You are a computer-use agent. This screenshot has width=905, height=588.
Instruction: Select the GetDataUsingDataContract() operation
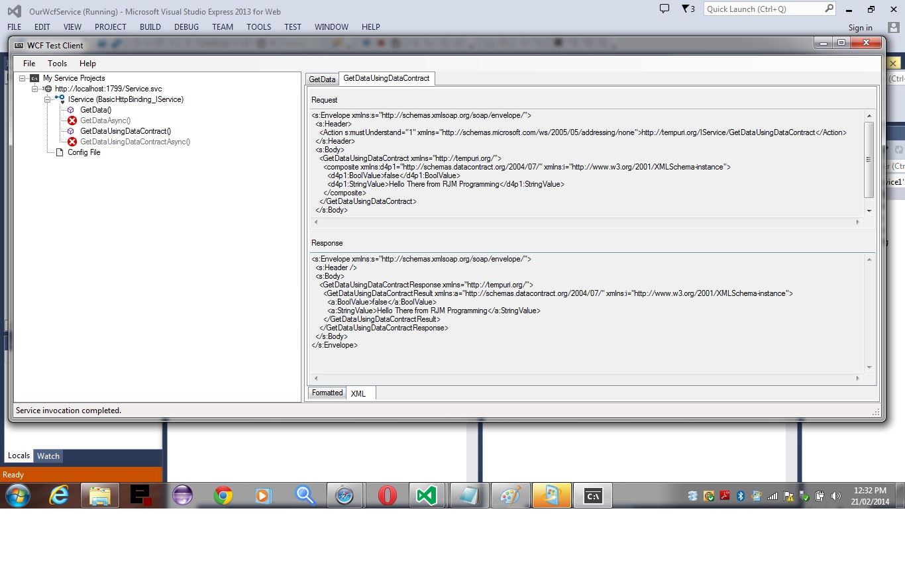tap(125, 131)
